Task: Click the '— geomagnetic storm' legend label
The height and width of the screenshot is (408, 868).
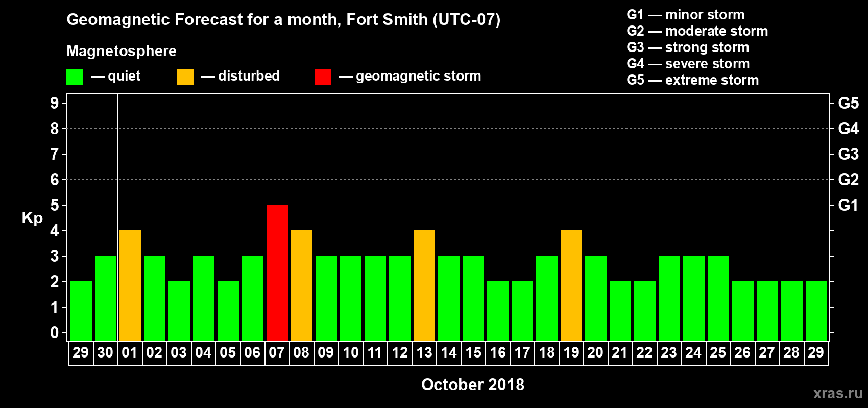Action: (410, 76)
